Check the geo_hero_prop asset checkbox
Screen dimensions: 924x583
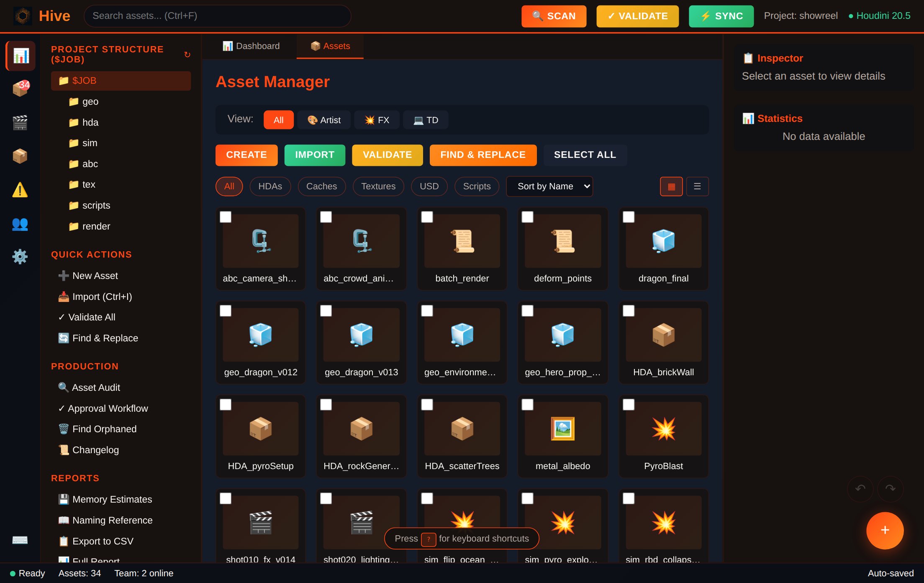(527, 311)
